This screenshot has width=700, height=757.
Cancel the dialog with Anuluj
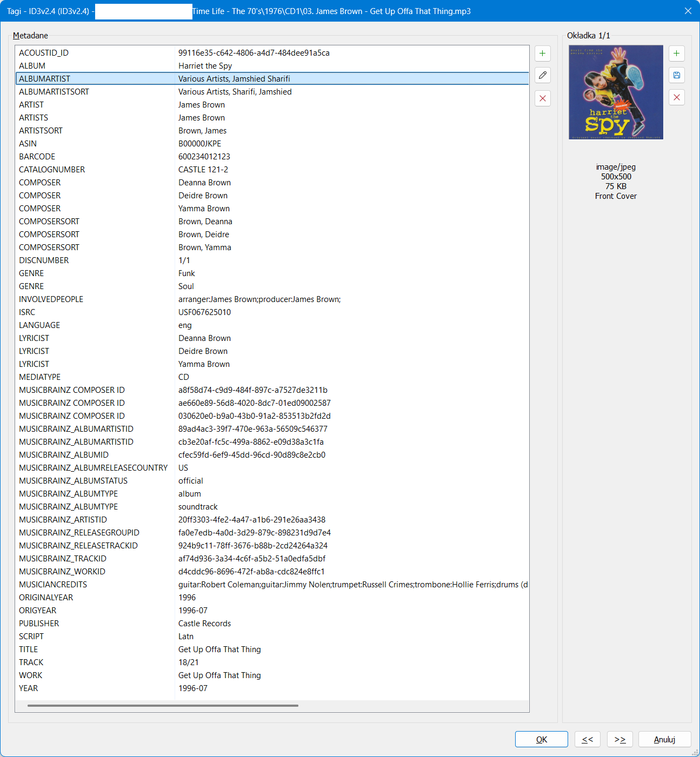click(x=664, y=739)
